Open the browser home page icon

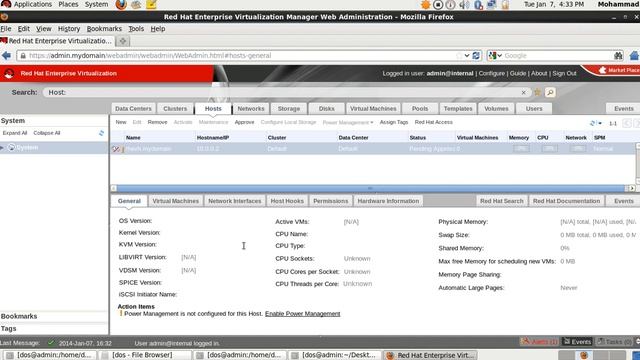634,56
